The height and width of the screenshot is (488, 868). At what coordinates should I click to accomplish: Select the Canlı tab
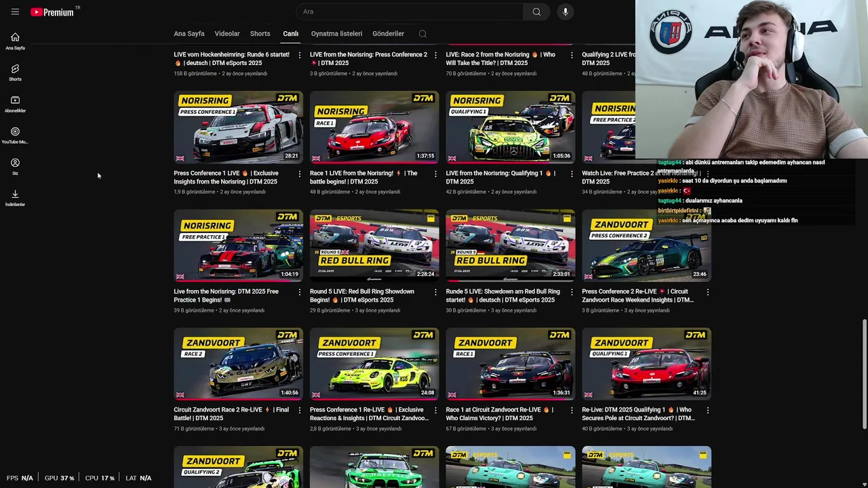pyautogui.click(x=291, y=34)
